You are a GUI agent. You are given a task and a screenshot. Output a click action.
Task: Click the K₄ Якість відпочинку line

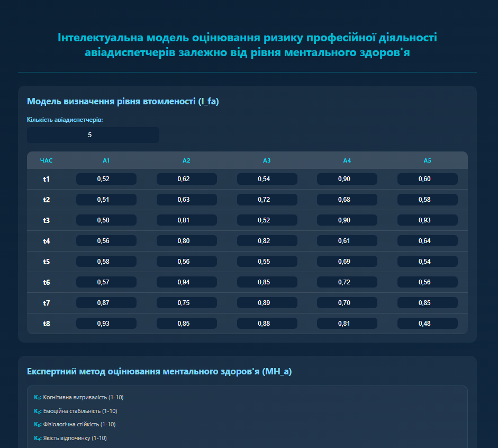(70, 438)
